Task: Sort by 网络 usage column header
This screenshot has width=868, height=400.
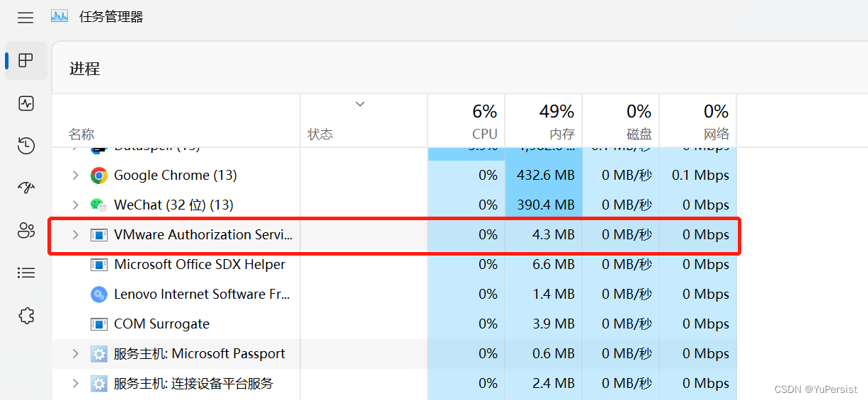Action: [x=698, y=121]
